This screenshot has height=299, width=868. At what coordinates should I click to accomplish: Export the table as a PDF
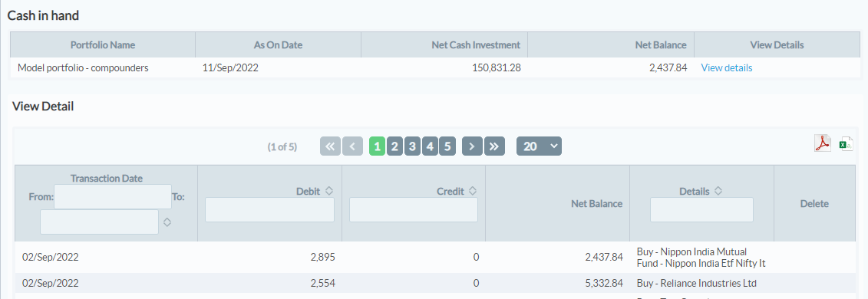pos(822,143)
